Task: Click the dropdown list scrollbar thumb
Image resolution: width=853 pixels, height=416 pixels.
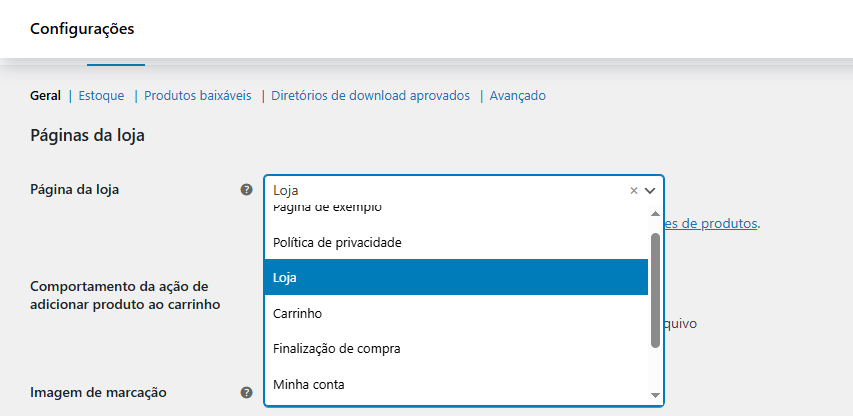Action: pyautogui.click(x=656, y=290)
